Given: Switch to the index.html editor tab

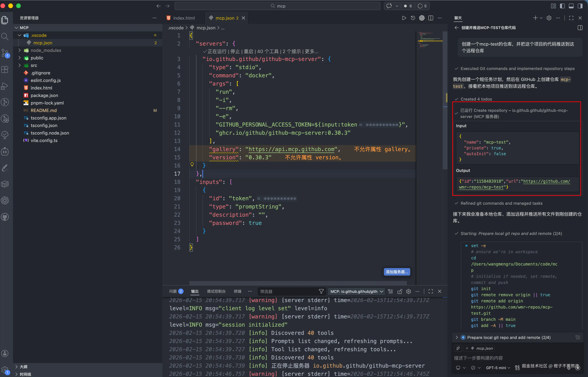Looking at the screenshot, I should tap(184, 18).
